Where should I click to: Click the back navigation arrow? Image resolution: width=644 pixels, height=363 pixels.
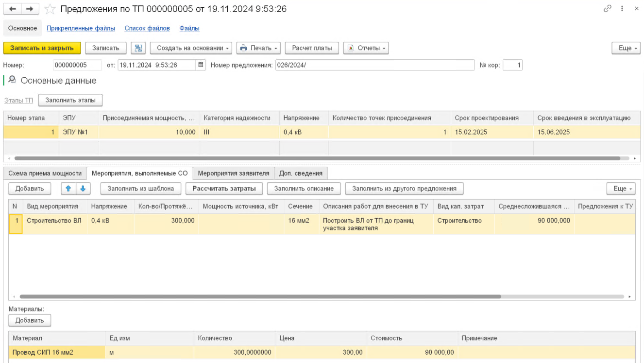(13, 9)
